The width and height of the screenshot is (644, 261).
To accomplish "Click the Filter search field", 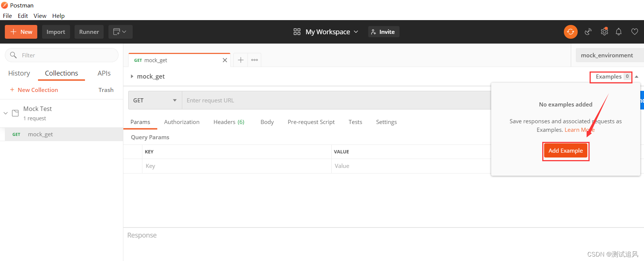I will pos(61,55).
